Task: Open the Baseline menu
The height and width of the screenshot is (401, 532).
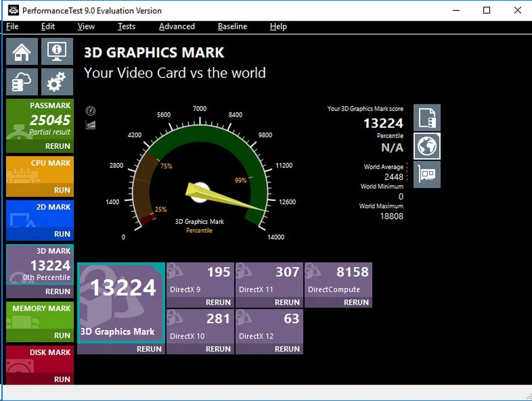Action: click(233, 27)
